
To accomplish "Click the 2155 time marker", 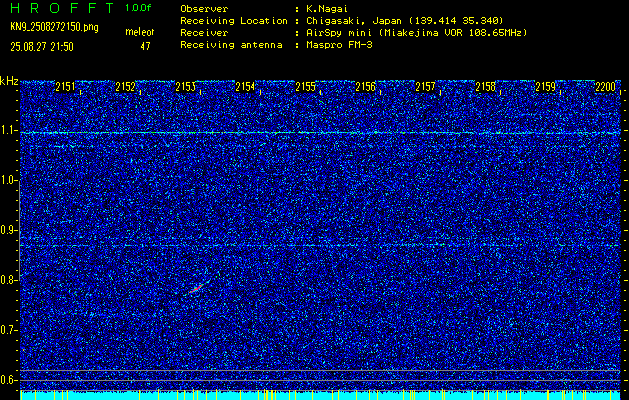I will point(305,87).
